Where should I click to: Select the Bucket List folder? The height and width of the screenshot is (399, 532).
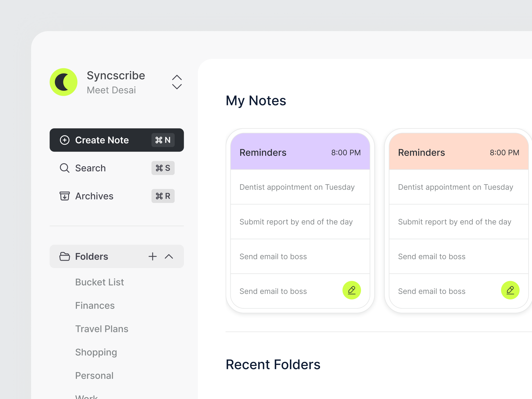coord(99,282)
